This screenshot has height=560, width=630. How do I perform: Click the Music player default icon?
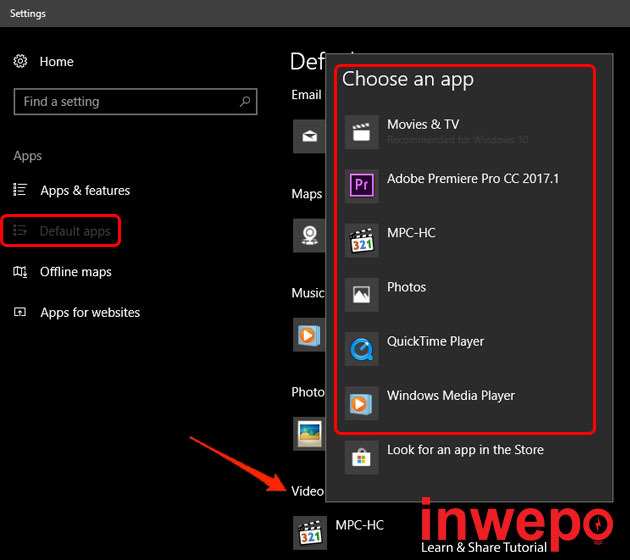[x=309, y=335]
